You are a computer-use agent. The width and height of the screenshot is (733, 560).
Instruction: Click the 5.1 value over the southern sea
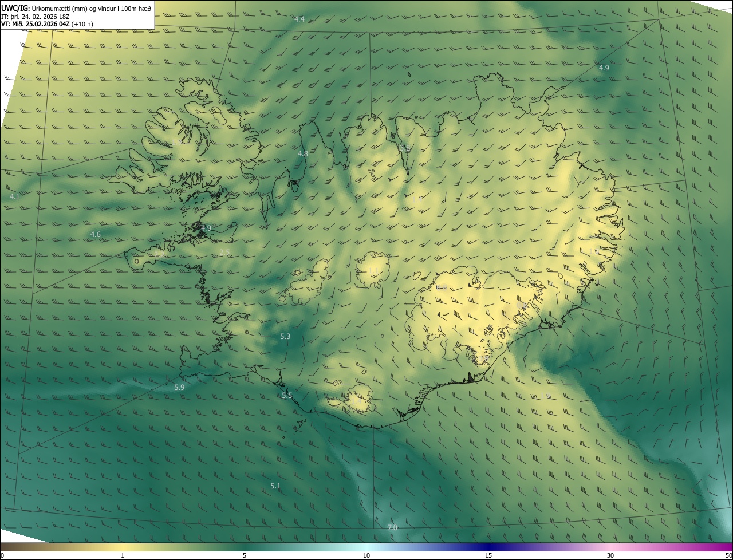tap(276, 486)
